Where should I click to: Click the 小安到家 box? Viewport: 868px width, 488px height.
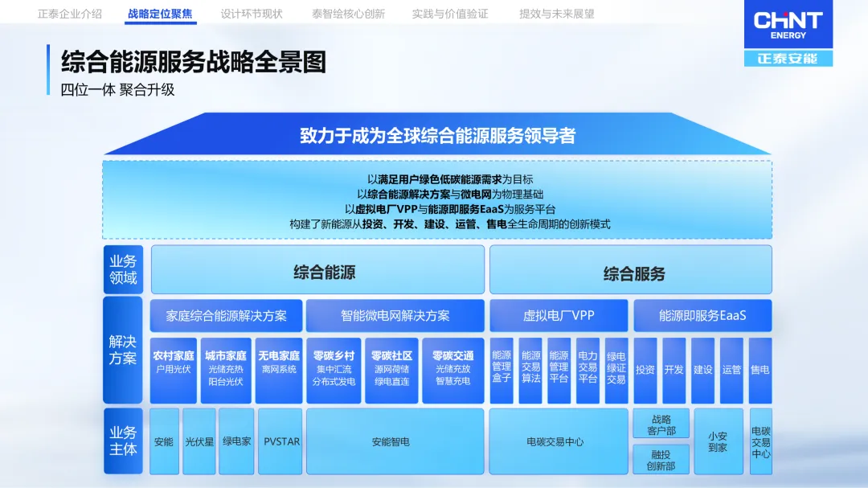719,441
